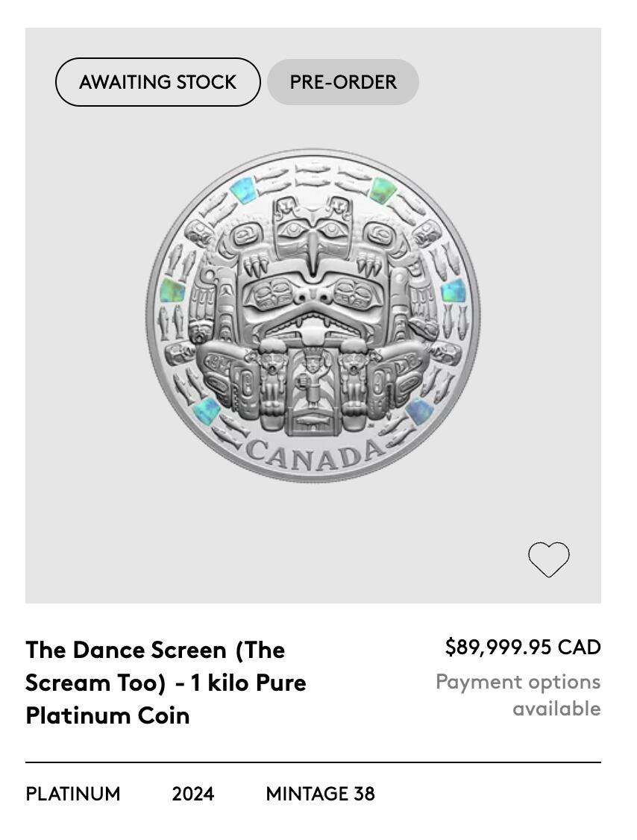The image size is (637, 840).
Task: Click the top-right green opal inlay on the coin
Action: point(383,189)
